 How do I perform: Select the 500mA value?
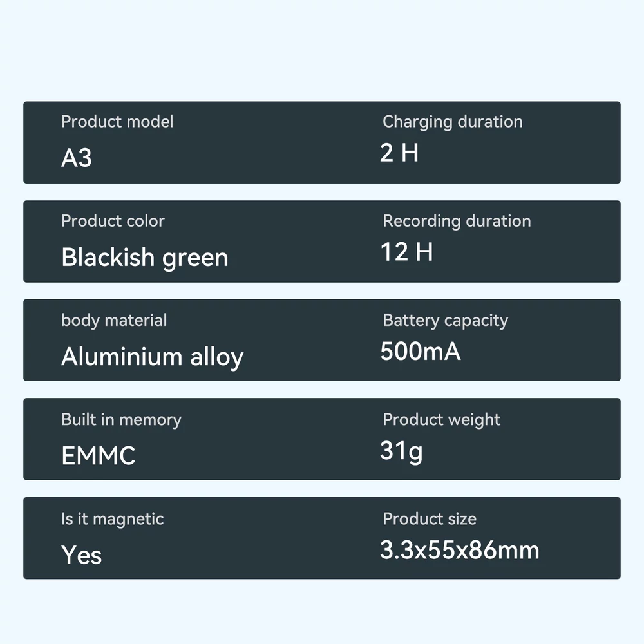[x=421, y=351]
